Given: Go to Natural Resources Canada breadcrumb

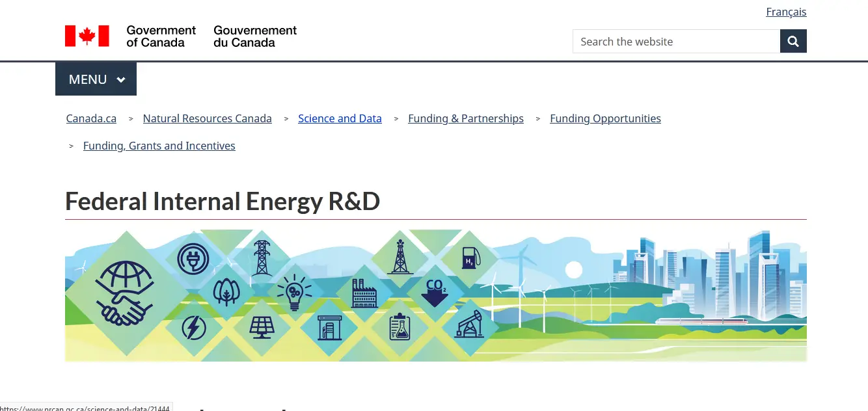Looking at the screenshot, I should coord(207,118).
